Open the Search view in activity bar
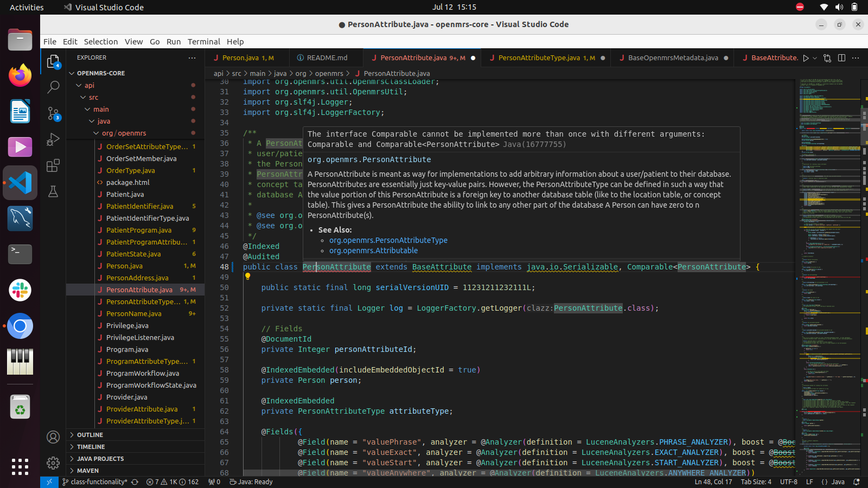The width and height of the screenshot is (868, 488). pyautogui.click(x=53, y=87)
